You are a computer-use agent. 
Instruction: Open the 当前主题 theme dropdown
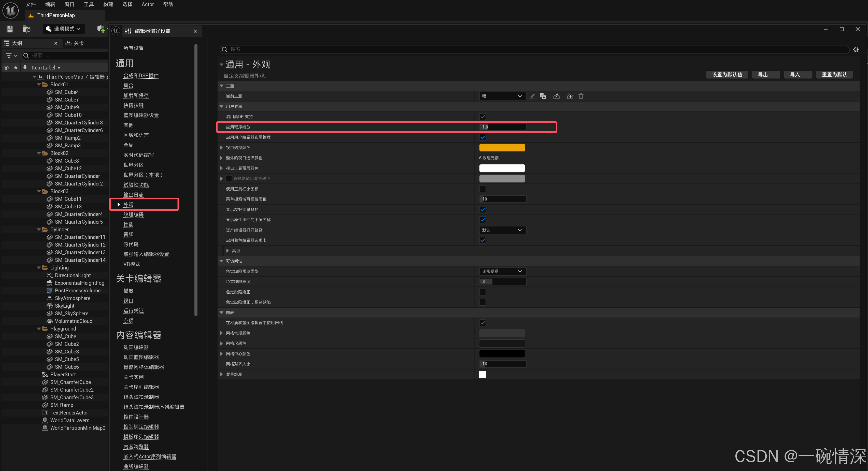[502, 96]
